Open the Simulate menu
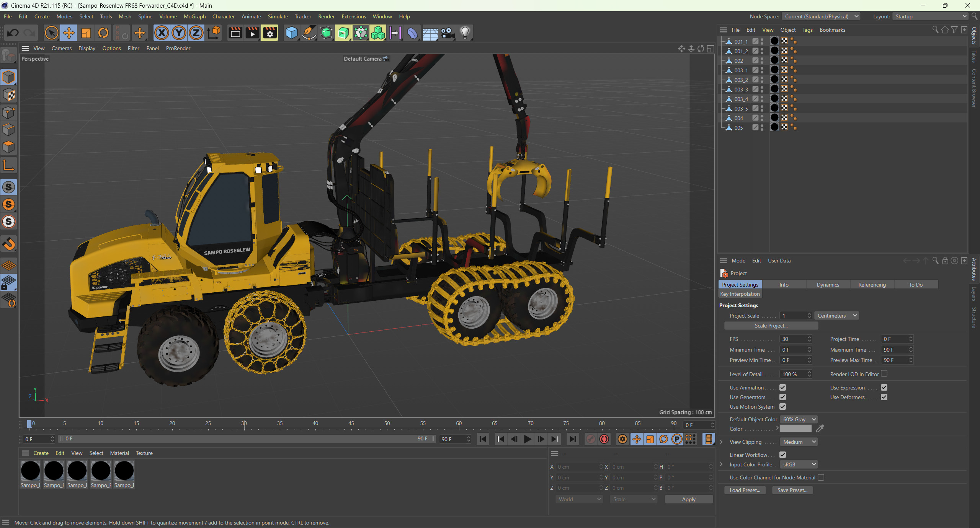Screen dimensions: 980x528 (x=278, y=16)
